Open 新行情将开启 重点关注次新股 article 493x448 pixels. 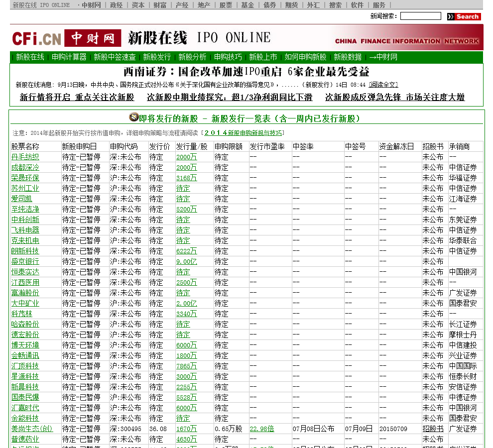[x=77, y=97]
